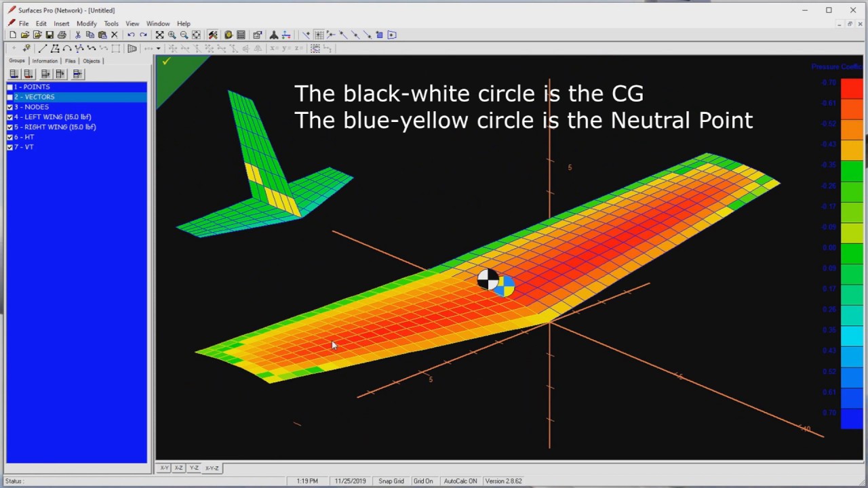Delete selection with the X icon
The height and width of the screenshot is (488, 868).
(x=115, y=35)
